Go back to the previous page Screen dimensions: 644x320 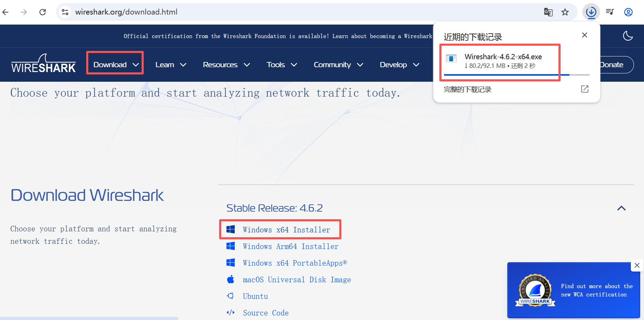coord(6,12)
